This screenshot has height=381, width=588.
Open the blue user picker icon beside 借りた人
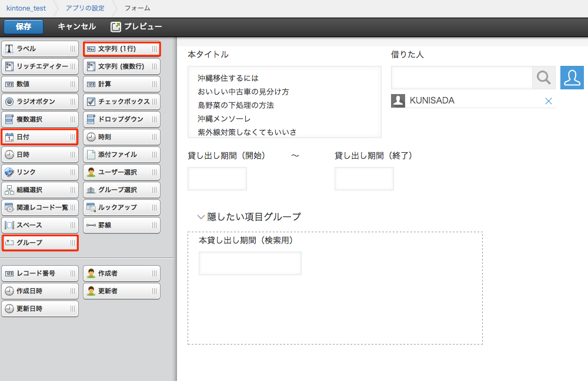572,77
